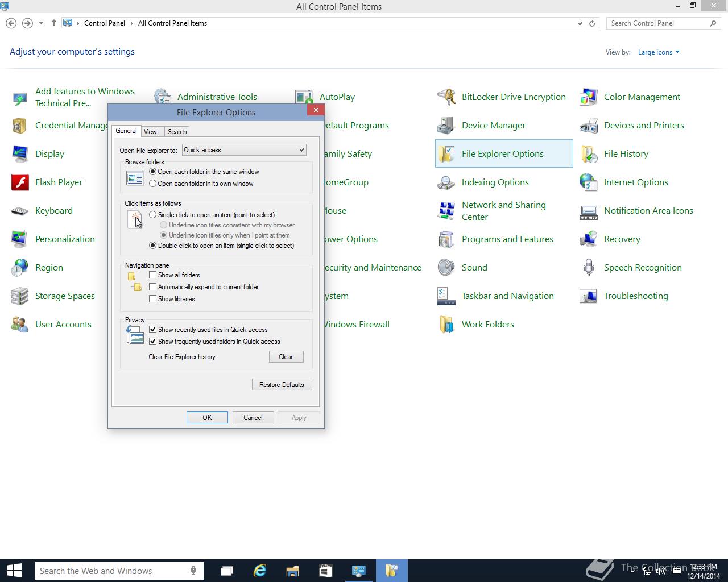Image resolution: width=728 pixels, height=582 pixels.
Task: Check Automatically expand to current folder
Action: 152,287
